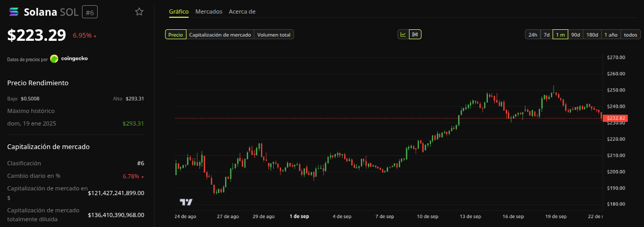Click the CoinGecko logo icon

[x=54, y=59]
